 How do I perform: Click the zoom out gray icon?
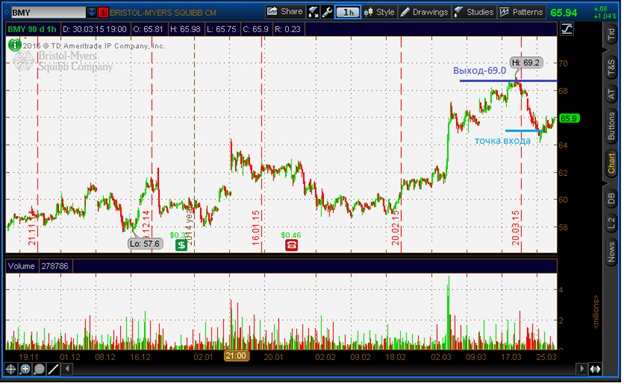click(x=39, y=370)
